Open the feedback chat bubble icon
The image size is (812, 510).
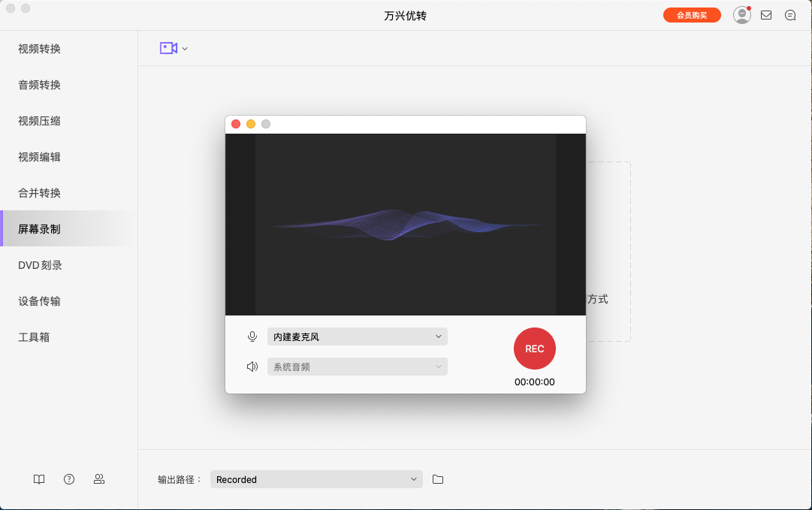click(790, 14)
